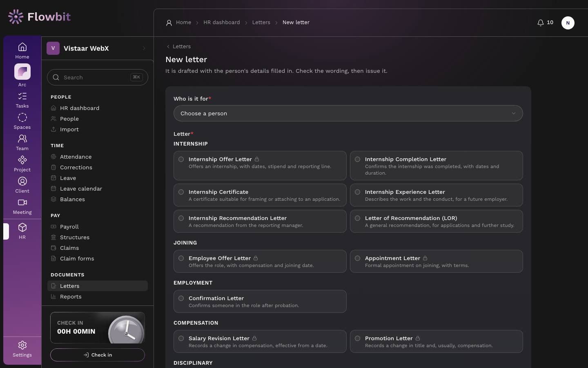Open the Choose a person dropdown

click(x=348, y=113)
